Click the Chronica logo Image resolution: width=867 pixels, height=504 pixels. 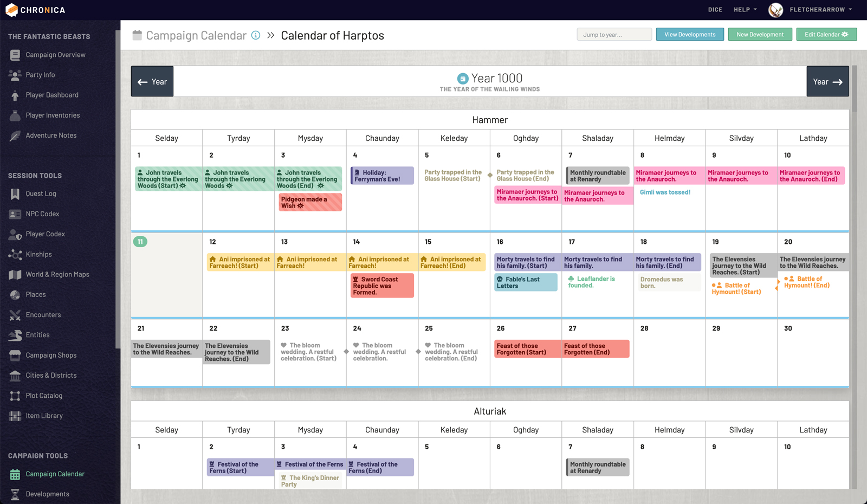pyautogui.click(x=36, y=10)
